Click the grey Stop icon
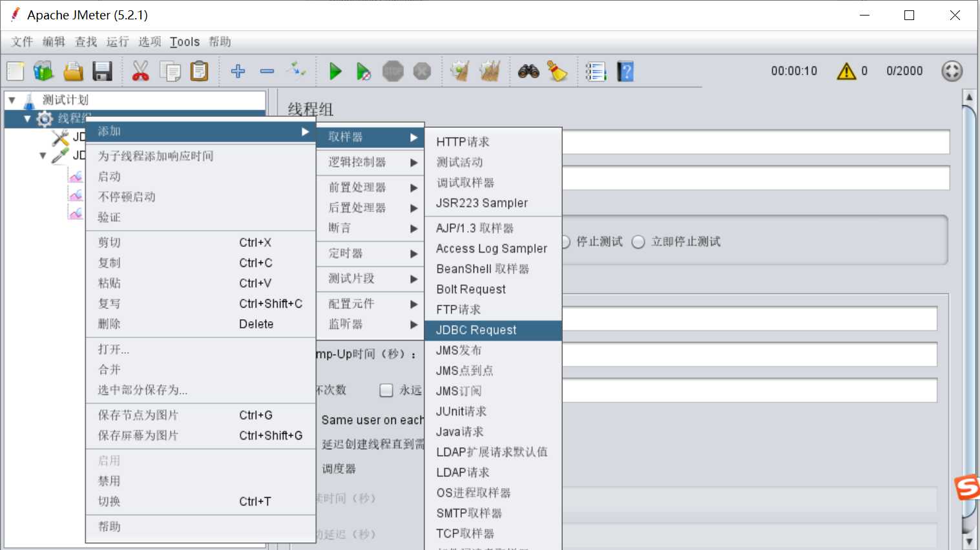 click(393, 71)
